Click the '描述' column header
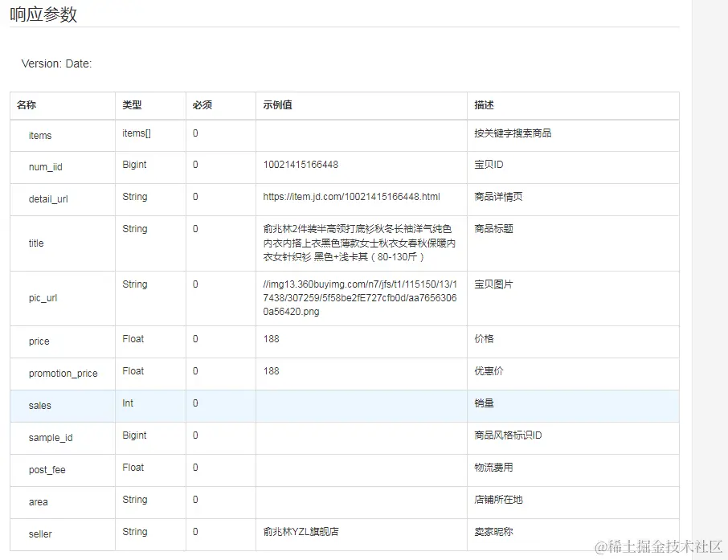This screenshot has width=728, height=560. tap(484, 105)
